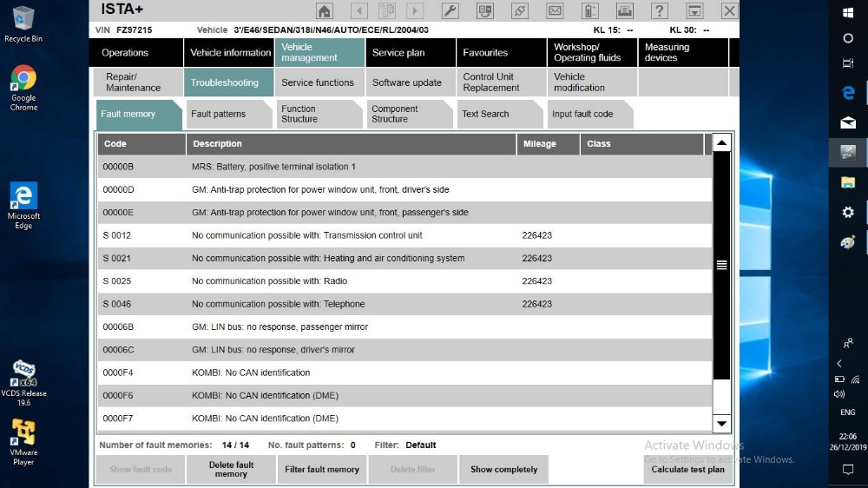Open the Measuring devices tab
The width and height of the screenshot is (868, 488).
click(x=682, y=53)
